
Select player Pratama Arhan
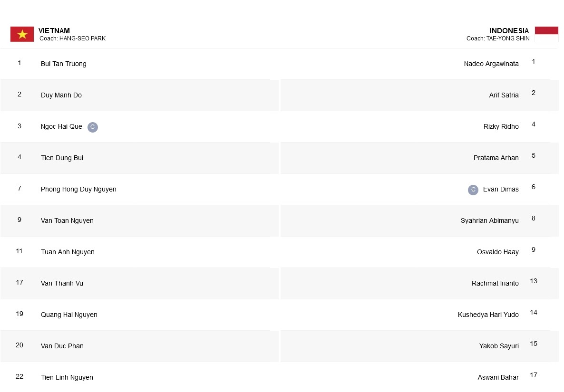pyautogui.click(x=496, y=158)
